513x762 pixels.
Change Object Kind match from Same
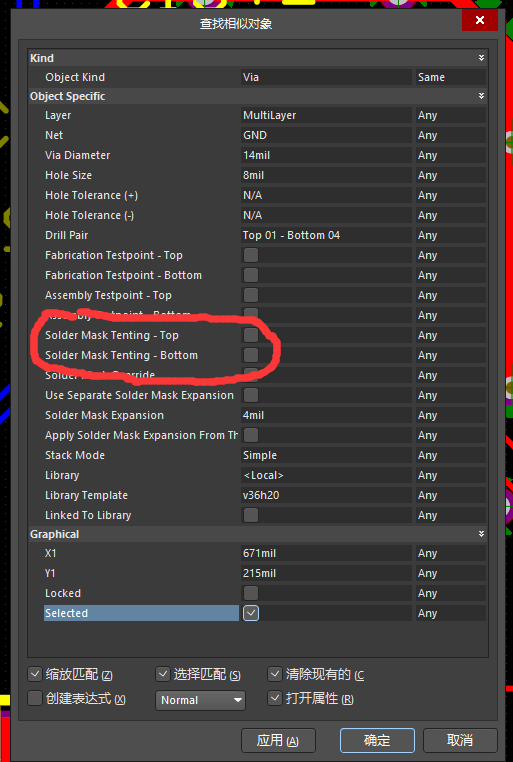pos(450,77)
